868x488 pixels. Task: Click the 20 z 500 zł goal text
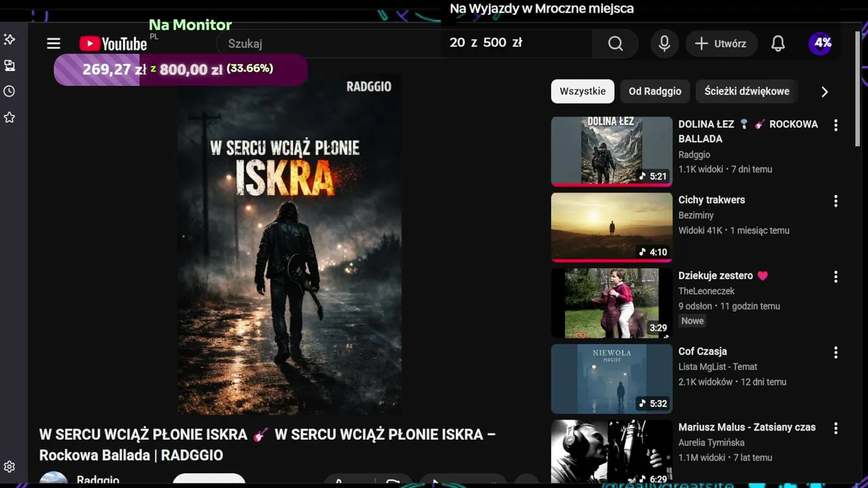coord(486,43)
